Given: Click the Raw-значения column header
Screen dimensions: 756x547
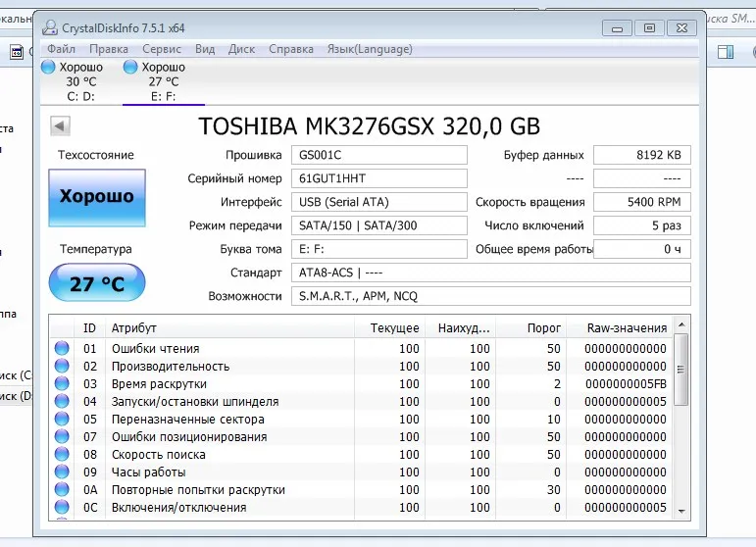Looking at the screenshot, I should pyautogui.click(x=619, y=328).
